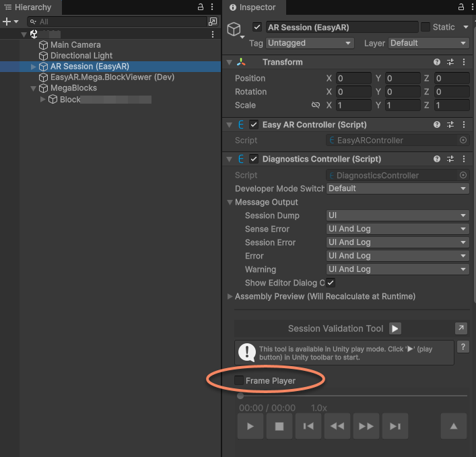This screenshot has height=457, width=476.
Task: Start the Session Validation Tool play icon
Action: 395,328
